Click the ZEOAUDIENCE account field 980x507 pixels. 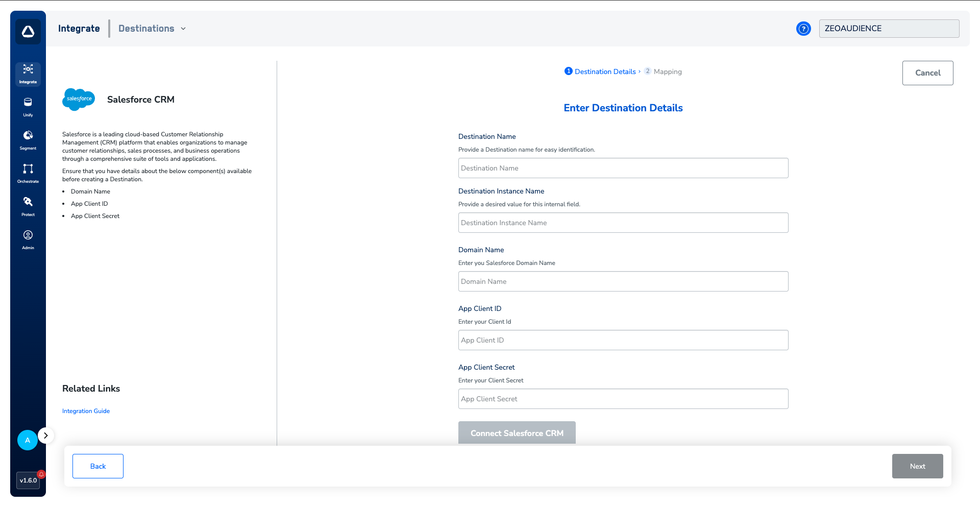[x=889, y=29]
